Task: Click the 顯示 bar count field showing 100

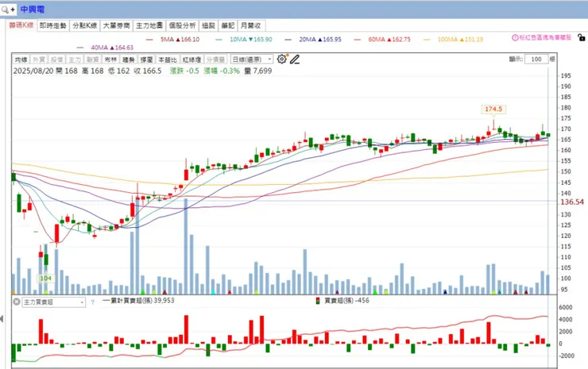Action: pyautogui.click(x=536, y=60)
